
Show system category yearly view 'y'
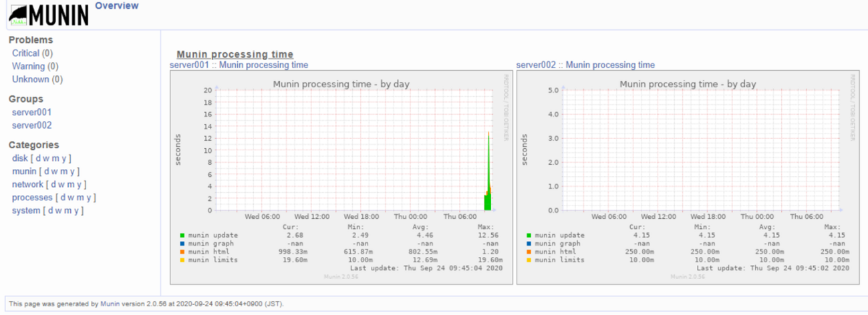click(76, 211)
